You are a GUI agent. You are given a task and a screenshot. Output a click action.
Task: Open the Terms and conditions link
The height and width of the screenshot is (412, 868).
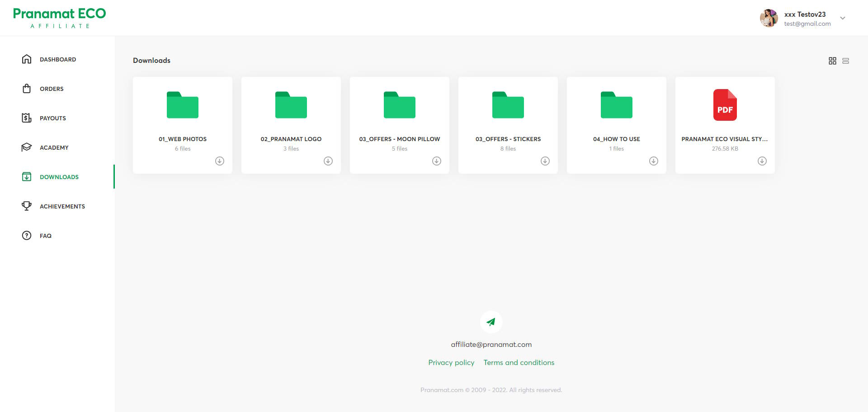(x=519, y=363)
